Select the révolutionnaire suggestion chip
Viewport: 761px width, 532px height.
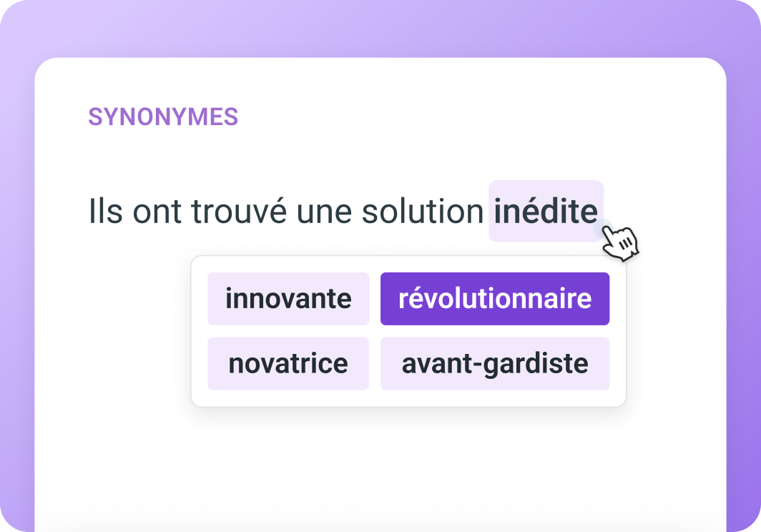point(495,298)
